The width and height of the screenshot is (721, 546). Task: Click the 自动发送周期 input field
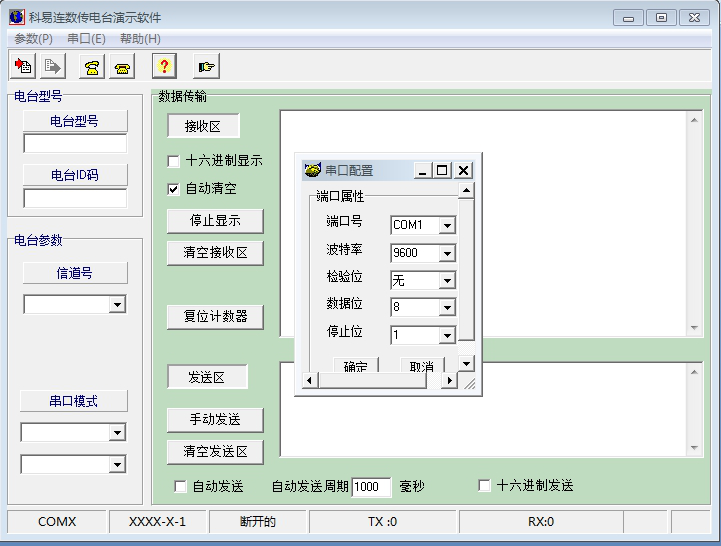coord(371,487)
